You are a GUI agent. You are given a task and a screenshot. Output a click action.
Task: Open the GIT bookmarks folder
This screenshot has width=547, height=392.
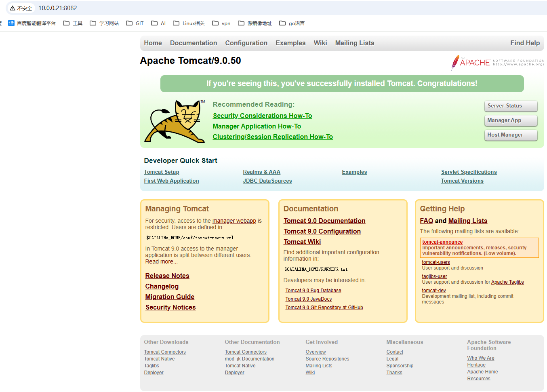pyautogui.click(x=135, y=23)
